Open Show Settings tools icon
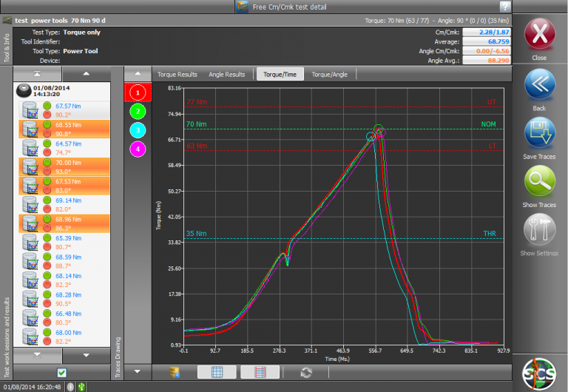The width and height of the screenshot is (568, 392). 539,229
